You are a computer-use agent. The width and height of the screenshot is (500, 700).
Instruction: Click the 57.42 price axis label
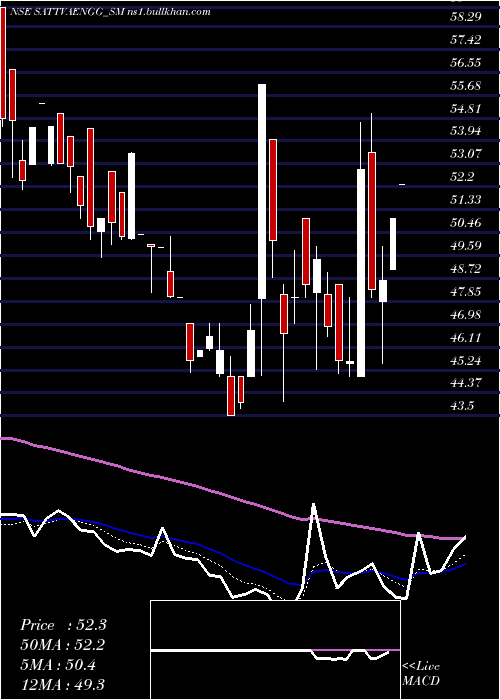click(x=466, y=40)
